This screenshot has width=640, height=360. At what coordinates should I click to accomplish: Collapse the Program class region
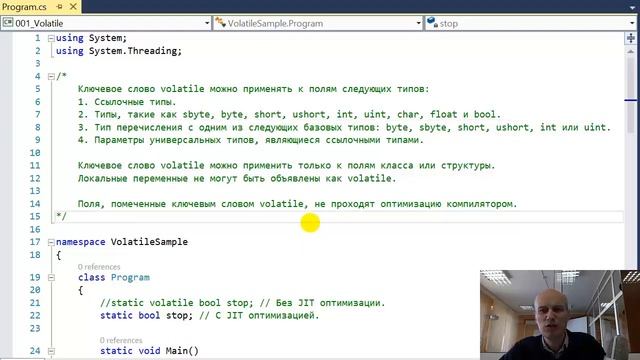click(51, 278)
